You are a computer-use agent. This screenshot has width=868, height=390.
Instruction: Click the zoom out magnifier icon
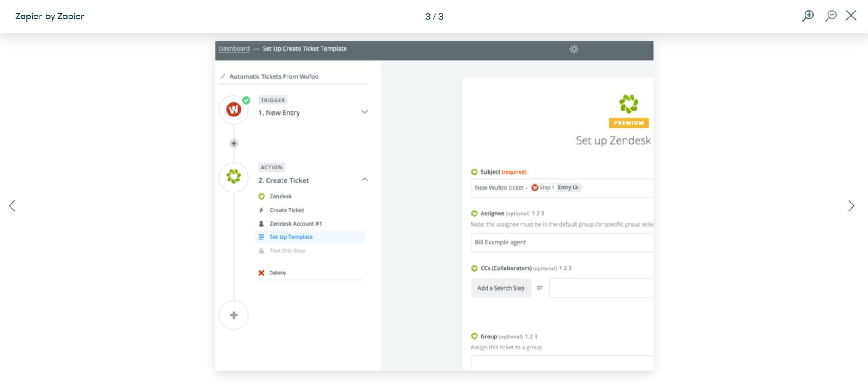click(831, 16)
